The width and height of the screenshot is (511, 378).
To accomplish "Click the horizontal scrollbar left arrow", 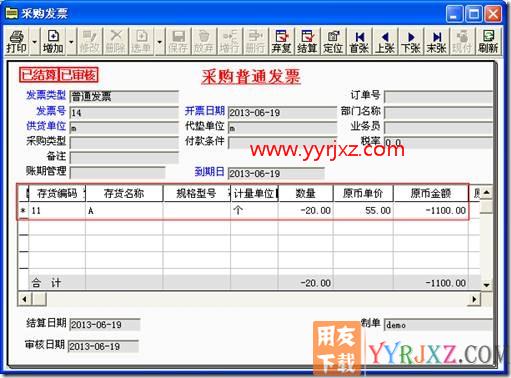I will coord(24,299).
